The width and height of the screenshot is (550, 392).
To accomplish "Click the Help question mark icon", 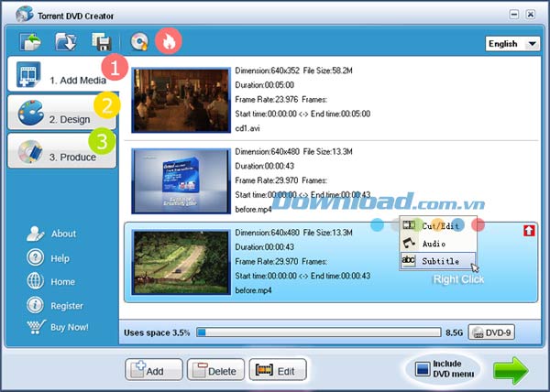I will (35, 258).
